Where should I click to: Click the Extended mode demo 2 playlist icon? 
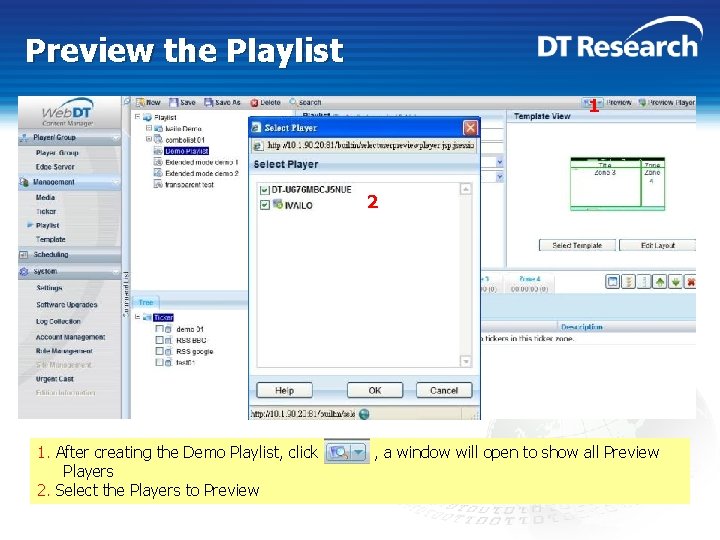click(x=158, y=173)
